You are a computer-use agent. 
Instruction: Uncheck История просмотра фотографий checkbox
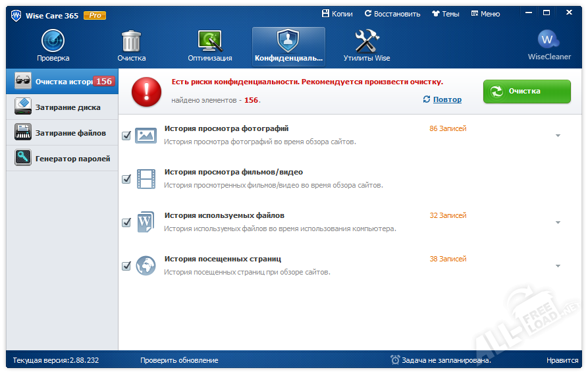(126, 136)
